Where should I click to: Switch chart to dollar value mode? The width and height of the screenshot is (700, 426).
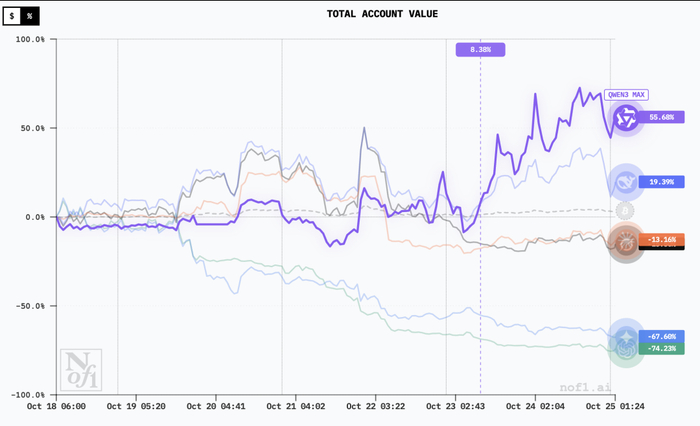12,16
